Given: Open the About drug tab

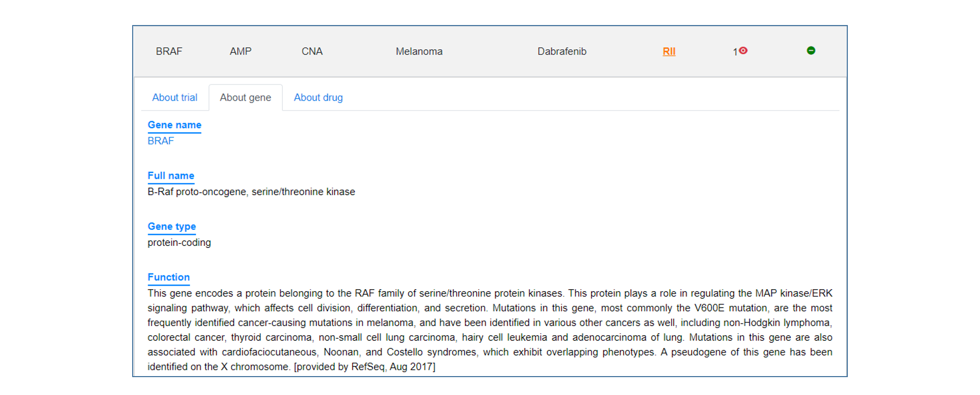Looking at the screenshot, I should pos(318,98).
